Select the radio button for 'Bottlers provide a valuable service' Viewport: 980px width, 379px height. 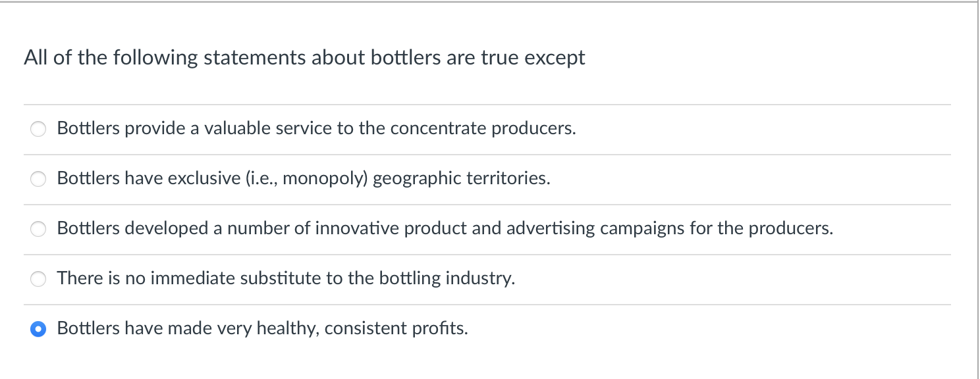click(38, 129)
